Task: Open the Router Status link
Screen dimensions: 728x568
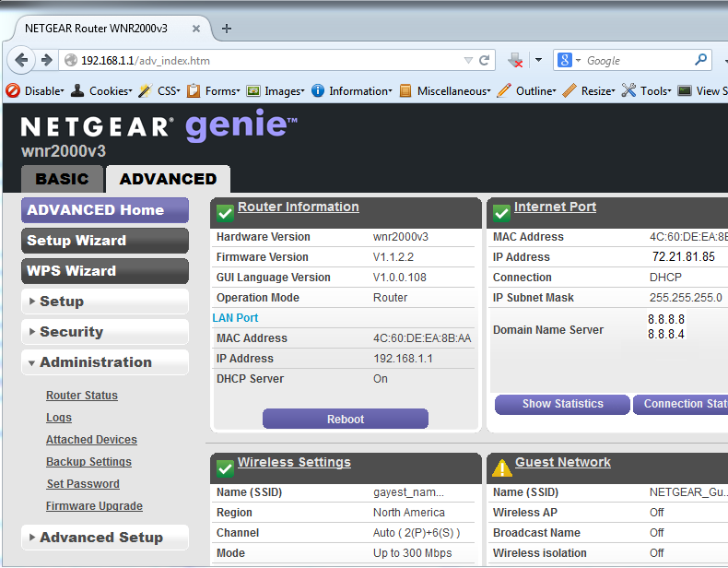Action: pyautogui.click(x=82, y=396)
